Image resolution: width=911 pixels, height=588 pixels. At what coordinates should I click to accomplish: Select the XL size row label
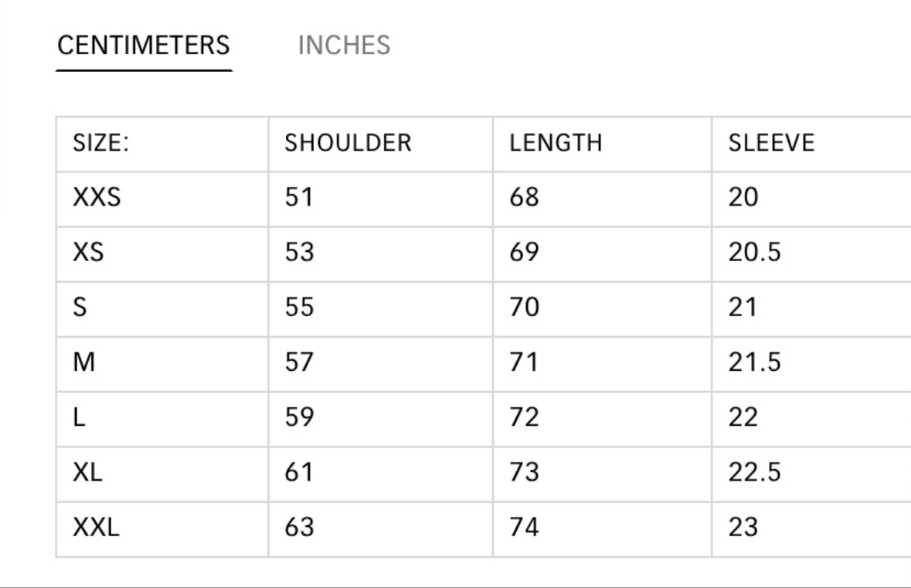tap(87, 472)
